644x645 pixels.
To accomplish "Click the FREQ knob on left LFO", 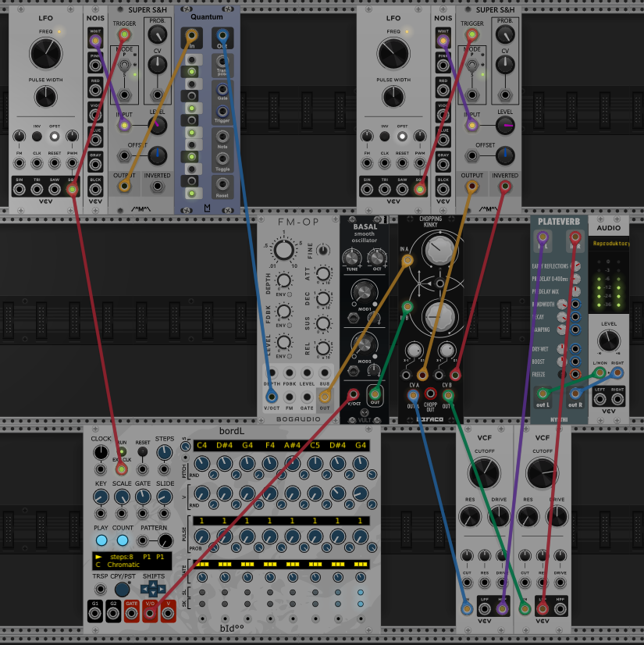I will click(x=45, y=53).
